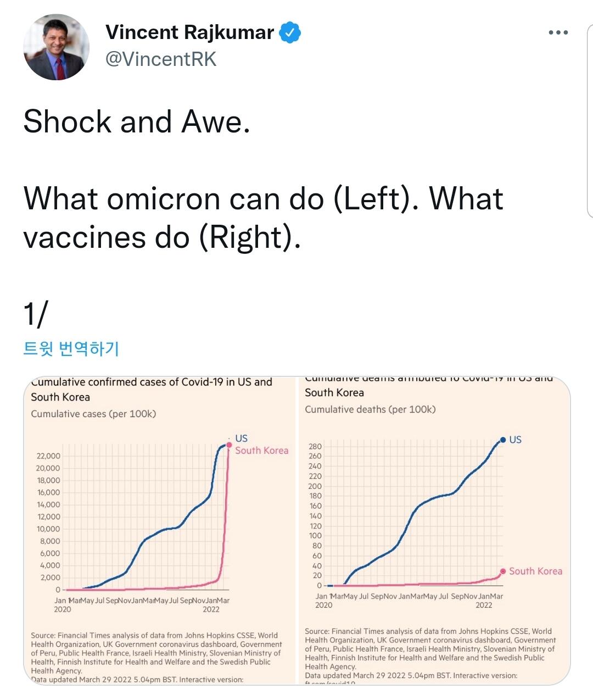Click the 22,000 y-axis label in cases chart
This screenshot has height=700, width=593.
point(48,456)
